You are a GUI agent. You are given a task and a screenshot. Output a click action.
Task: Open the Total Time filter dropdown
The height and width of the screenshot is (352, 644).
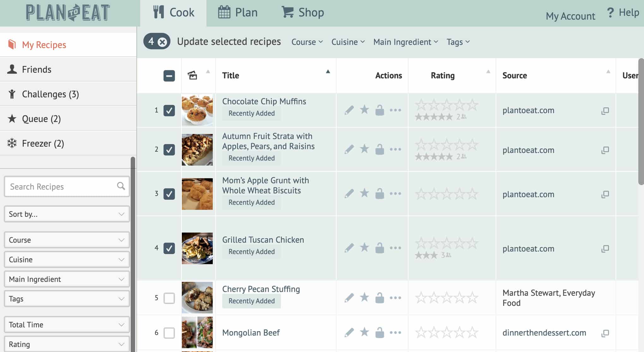coord(67,325)
